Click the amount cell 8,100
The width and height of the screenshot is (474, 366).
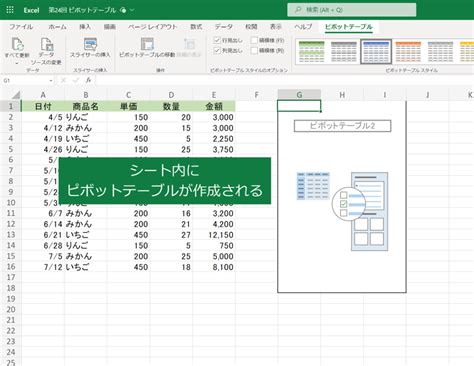point(214,267)
